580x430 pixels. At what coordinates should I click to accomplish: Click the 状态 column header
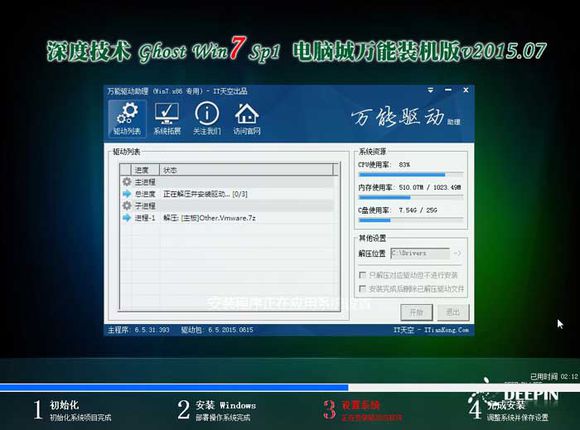point(246,170)
